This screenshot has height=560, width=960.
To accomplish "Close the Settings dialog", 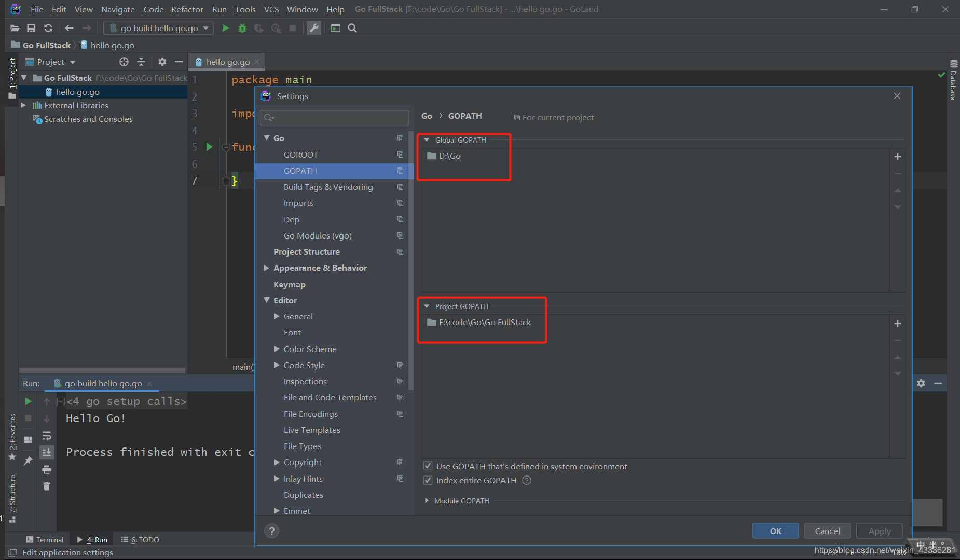I will click(x=897, y=96).
